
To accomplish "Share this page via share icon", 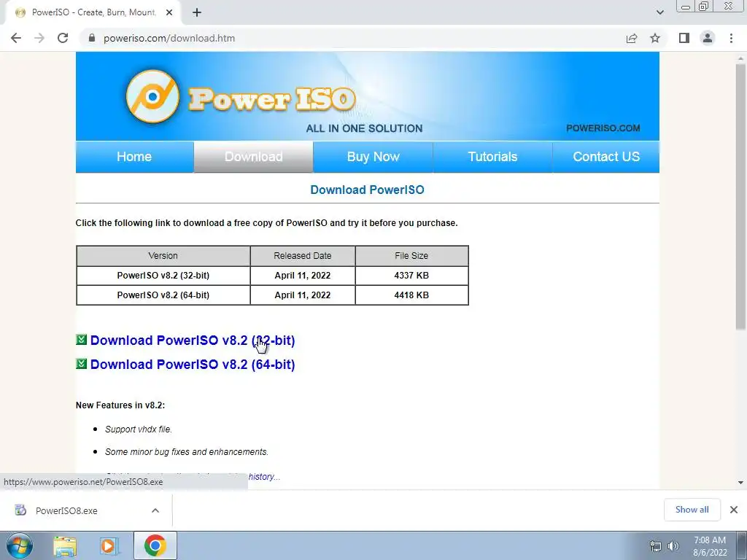I will pos(632,38).
